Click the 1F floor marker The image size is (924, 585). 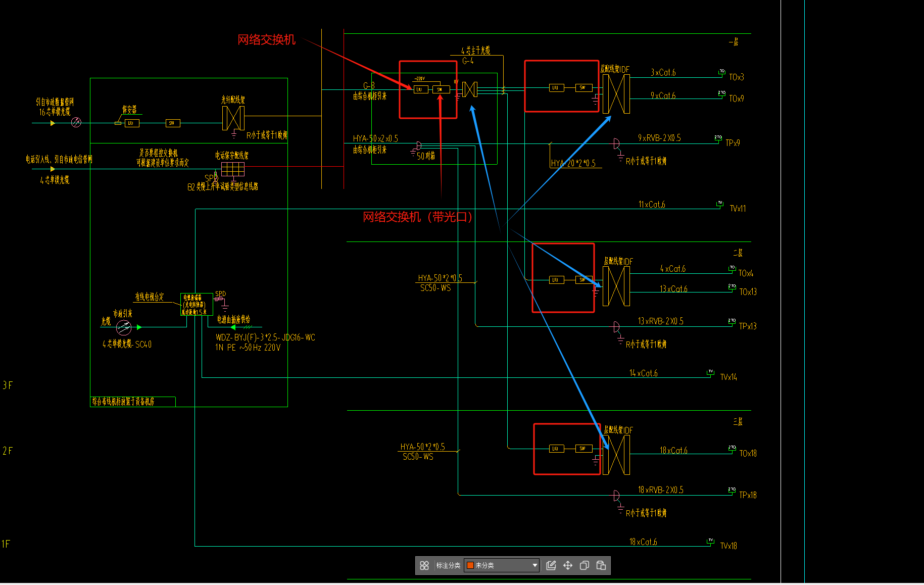pos(6,544)
